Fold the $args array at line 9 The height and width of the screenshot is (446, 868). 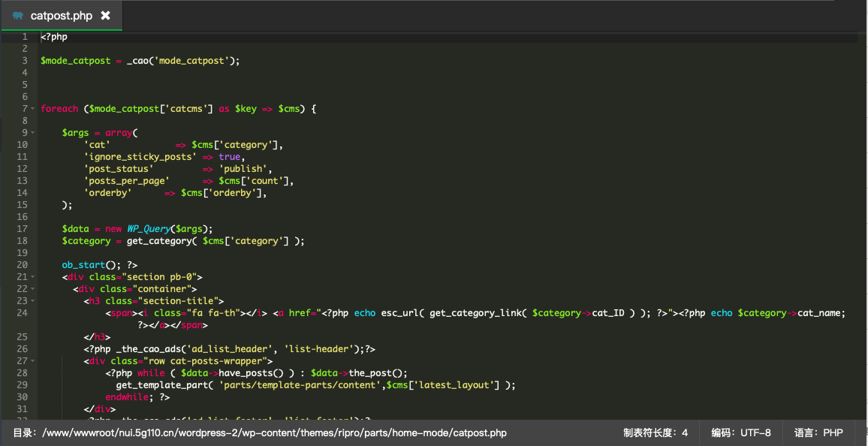[x=32, y=133]
